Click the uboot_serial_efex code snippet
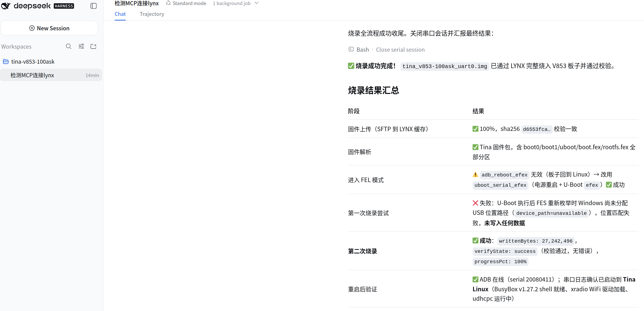The image size is (644, 311). (500, 185)
